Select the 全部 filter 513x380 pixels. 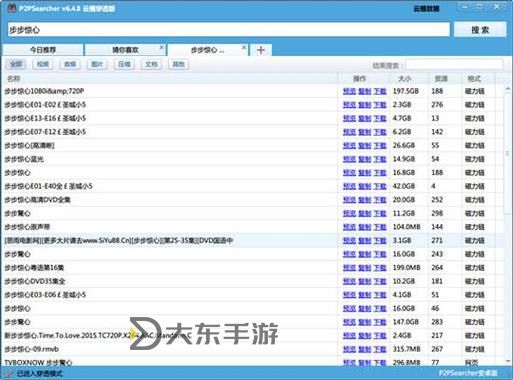coord(16,64)
